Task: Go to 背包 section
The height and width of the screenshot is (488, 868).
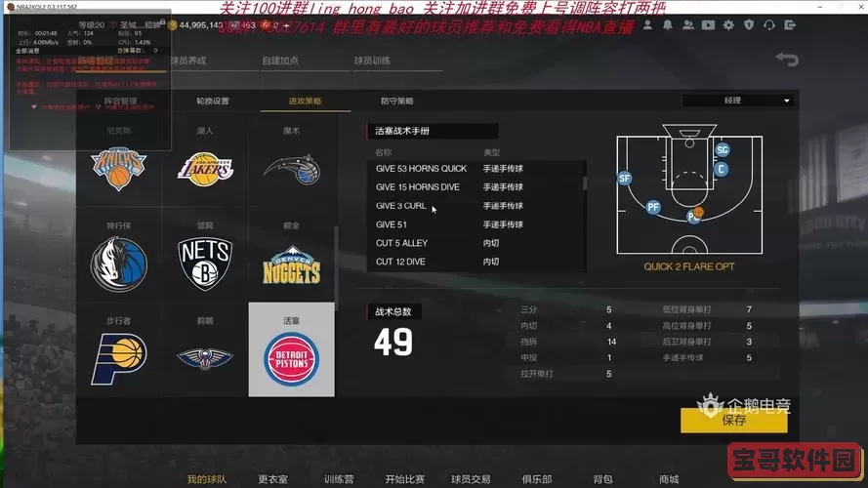Action: (602, 479)
